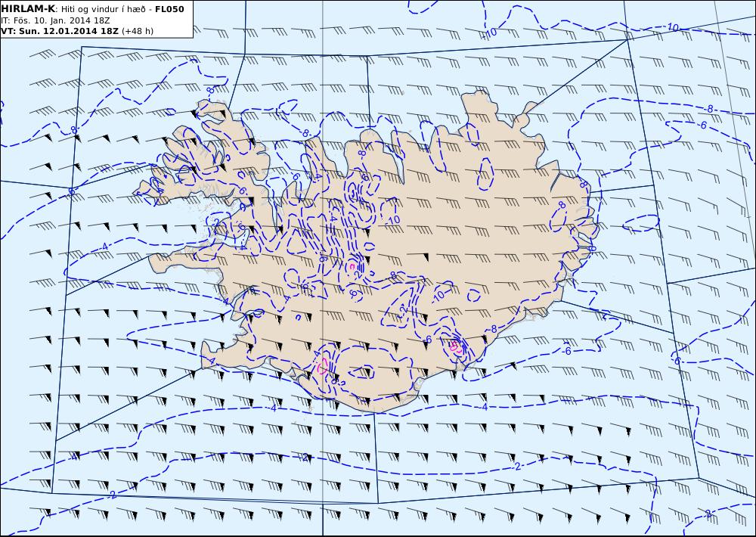Click the '(+48 h)' forecast offset text
The height and width of the screenshot is (537, 756).
tap(138, 31)
